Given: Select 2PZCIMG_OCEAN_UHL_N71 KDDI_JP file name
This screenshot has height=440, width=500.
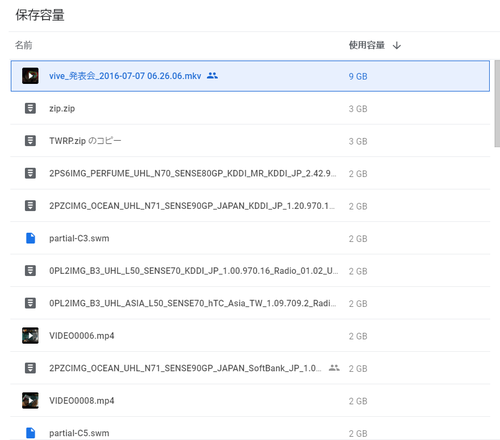Looking at the screenshot, I should pos(192,206).
